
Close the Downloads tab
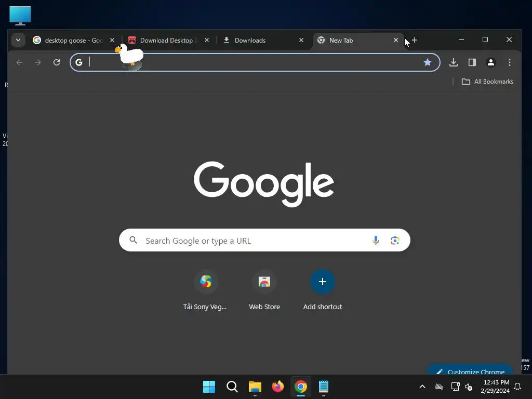[301, 40]
